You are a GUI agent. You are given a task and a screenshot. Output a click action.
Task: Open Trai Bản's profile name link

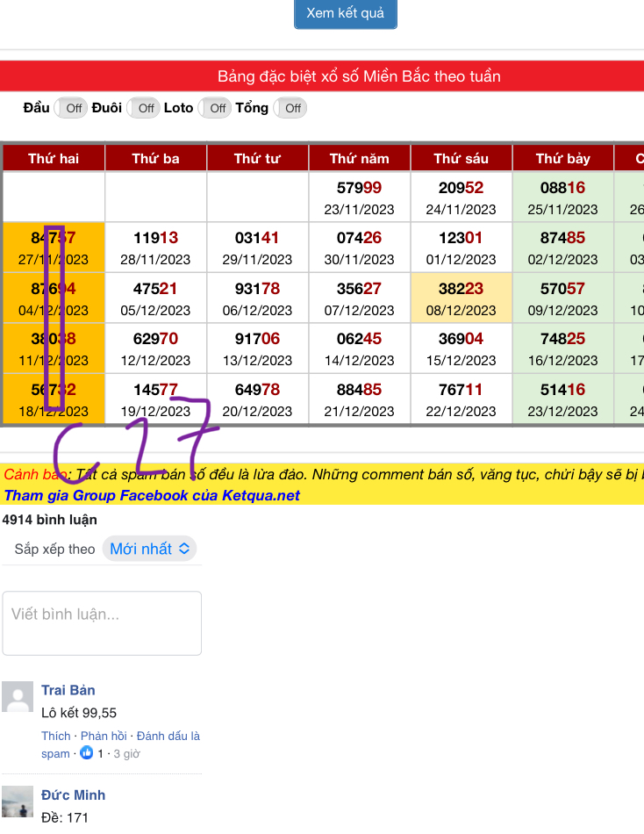(68, 690)
